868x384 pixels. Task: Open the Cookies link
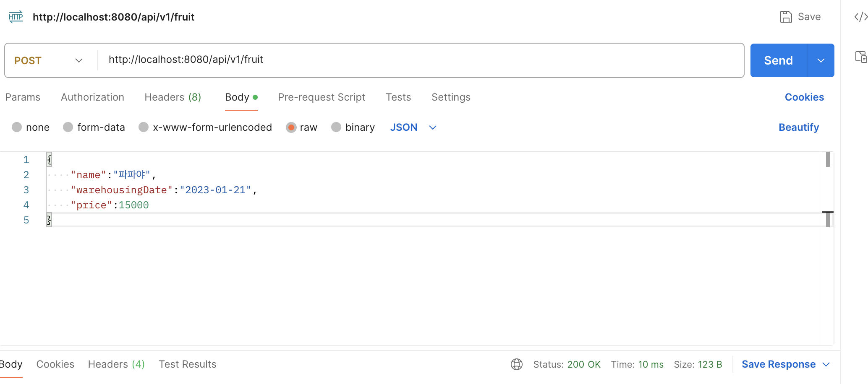(x=804, y=97)
